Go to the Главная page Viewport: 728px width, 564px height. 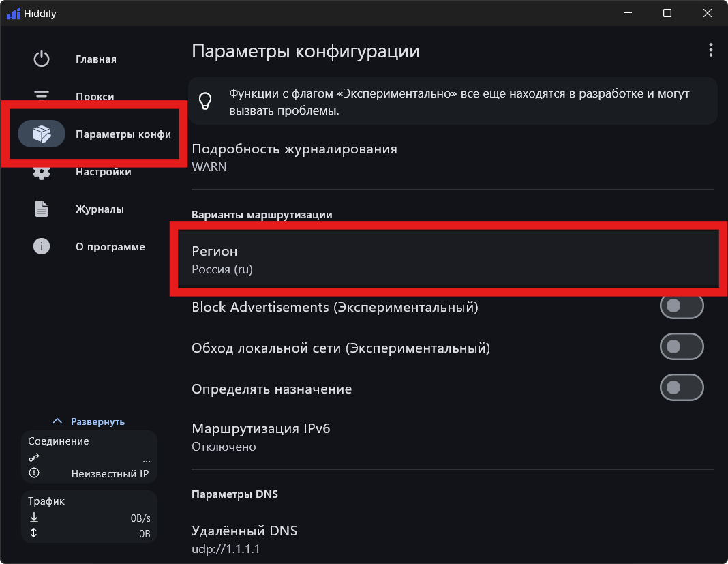(x=96, y=59)
